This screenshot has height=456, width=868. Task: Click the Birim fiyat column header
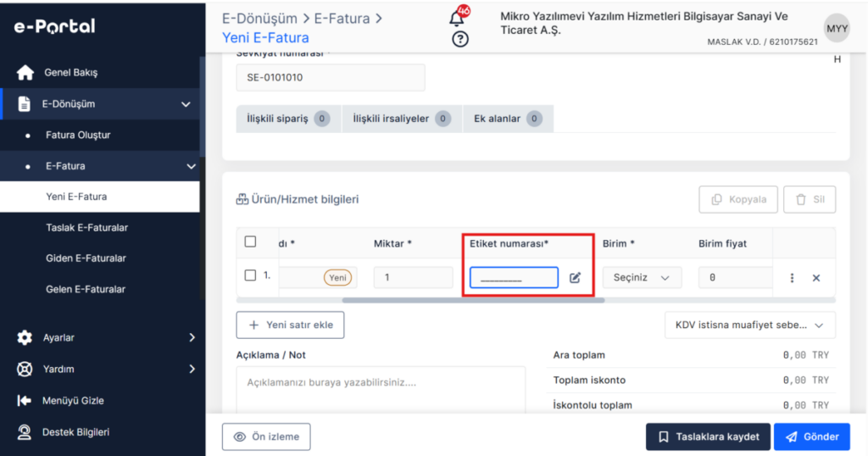tap(722, 243)
